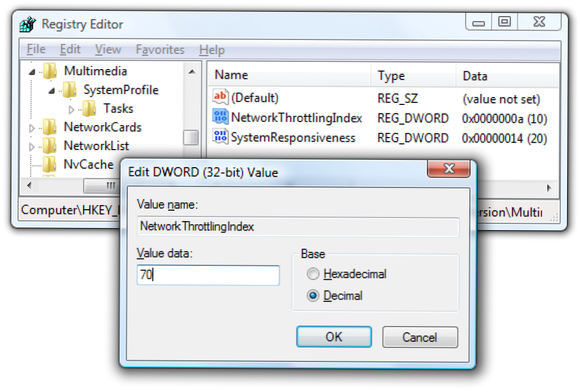
Task: Click the Registry Editor title bar icon
Action: tap(29, 24)
